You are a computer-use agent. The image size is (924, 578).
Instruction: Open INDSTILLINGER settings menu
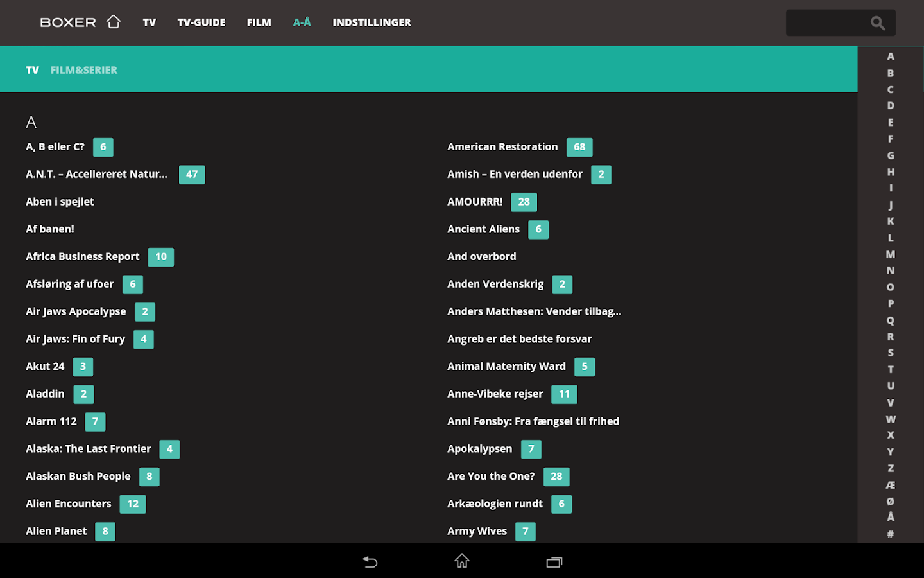372,22
